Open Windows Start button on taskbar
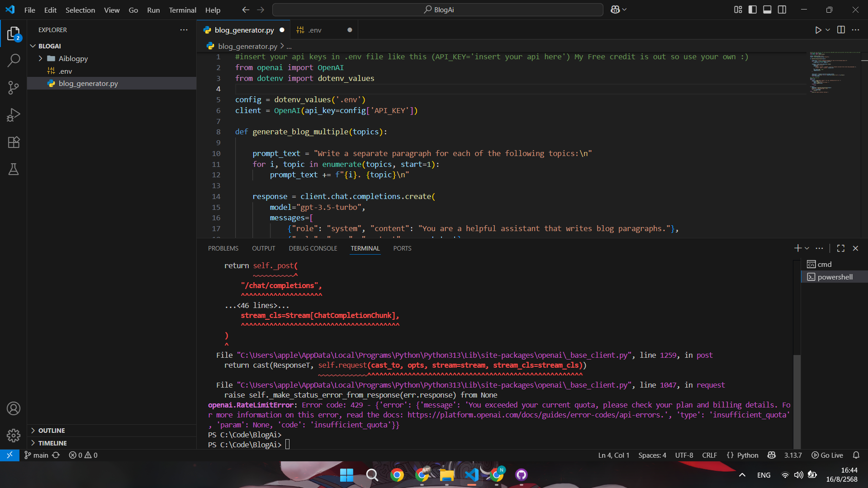This screenshot has height=488, width=868. [x=346, y=475]
